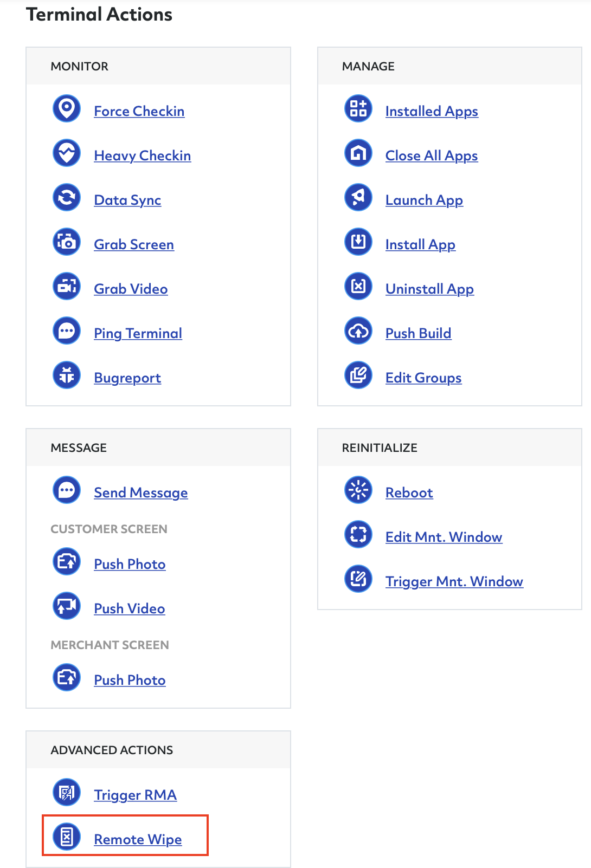This screenshot has width=591, height=868.
Task: Open the Edit Groups link
Action: [423, 378]
